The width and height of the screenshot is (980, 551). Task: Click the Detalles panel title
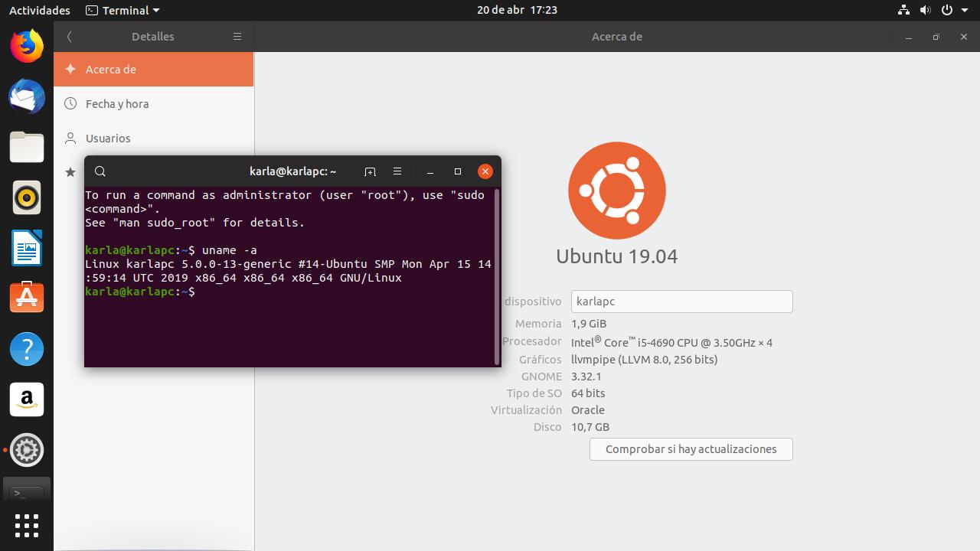(153, 36)
